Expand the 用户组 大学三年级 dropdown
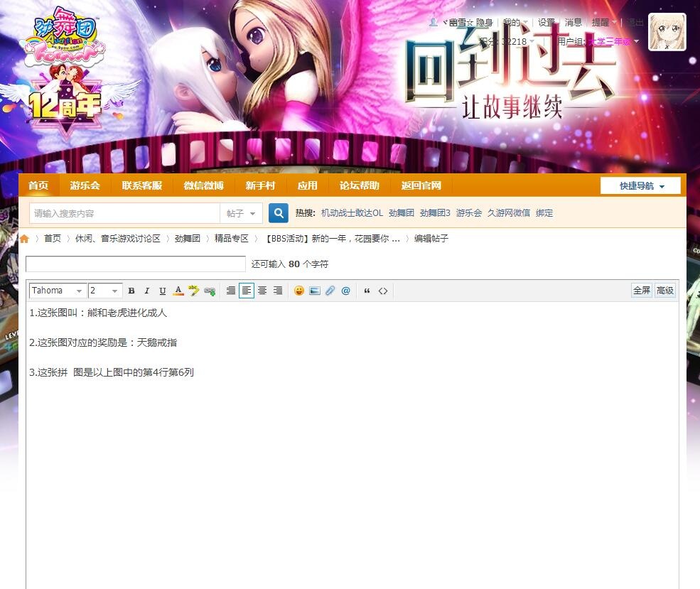This screenshot has width=700, height=589. 598,41
